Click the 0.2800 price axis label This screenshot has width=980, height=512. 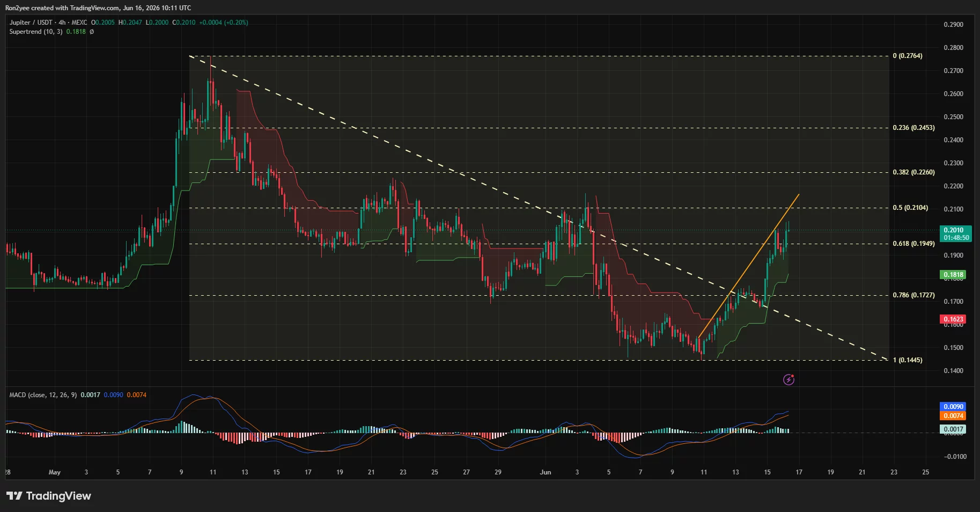[953, 48]
